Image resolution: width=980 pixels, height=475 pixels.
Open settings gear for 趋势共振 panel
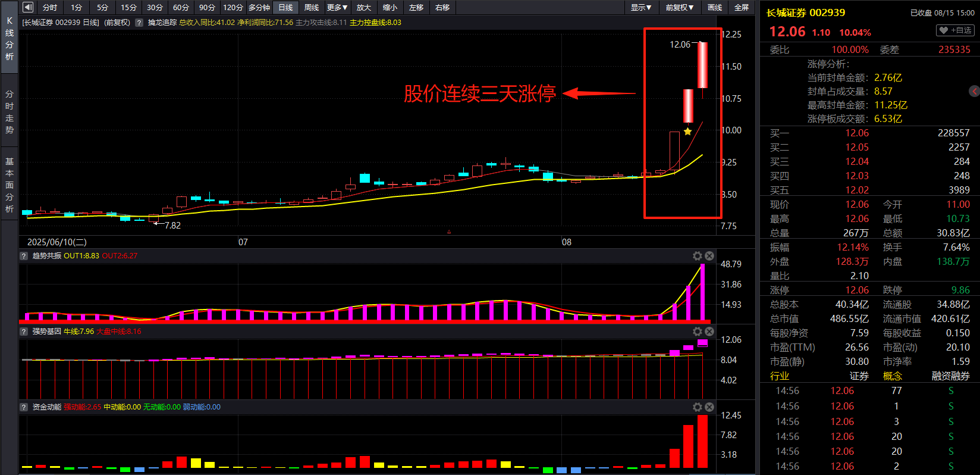pos(698,256)
